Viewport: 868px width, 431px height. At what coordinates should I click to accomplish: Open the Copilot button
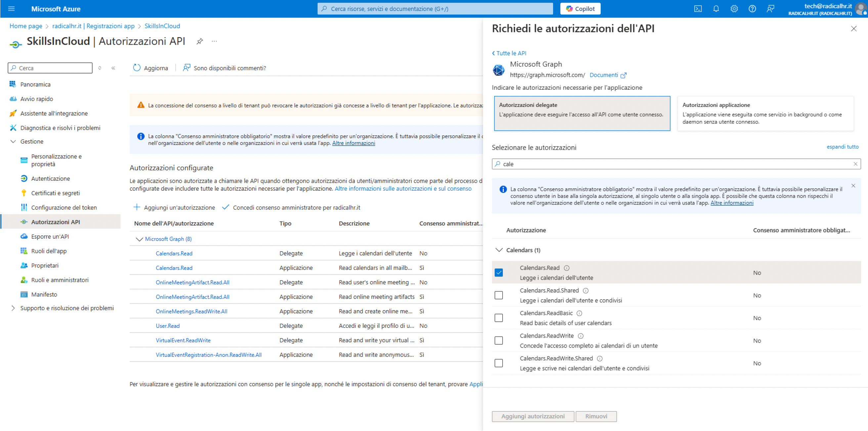580,9
